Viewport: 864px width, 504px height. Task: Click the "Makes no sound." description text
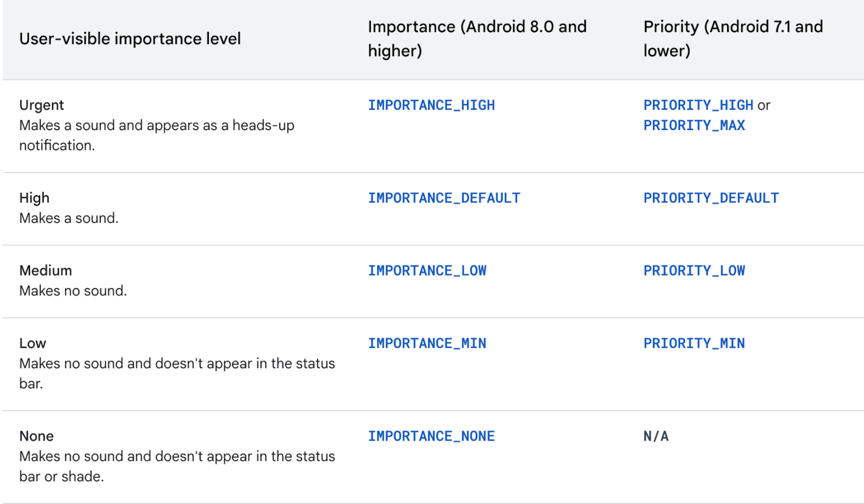coord(73,291)
